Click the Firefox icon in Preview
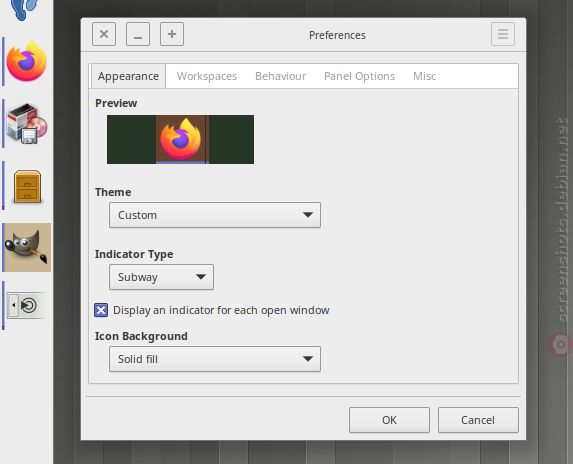This screenshot has width=573, height=464. (x=181, y=139)
